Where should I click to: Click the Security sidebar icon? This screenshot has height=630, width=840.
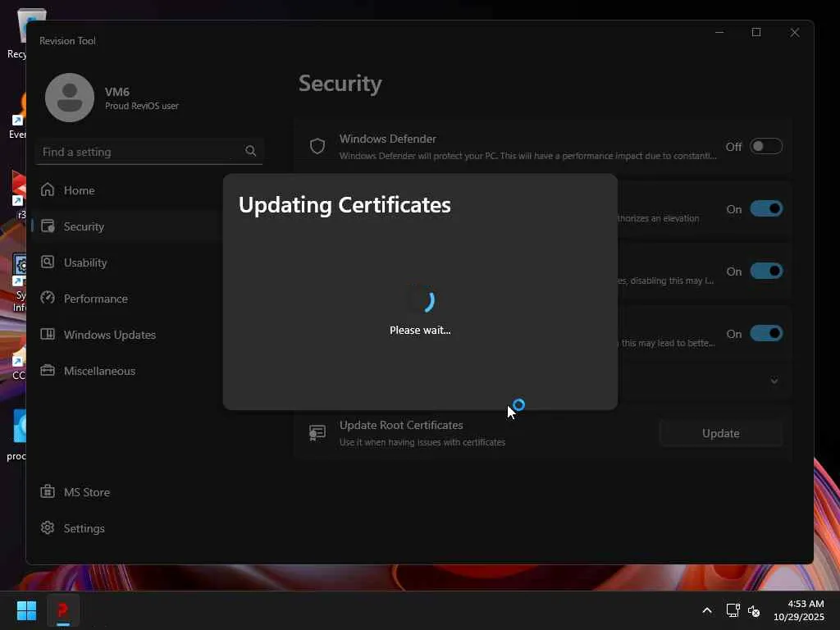48,226
